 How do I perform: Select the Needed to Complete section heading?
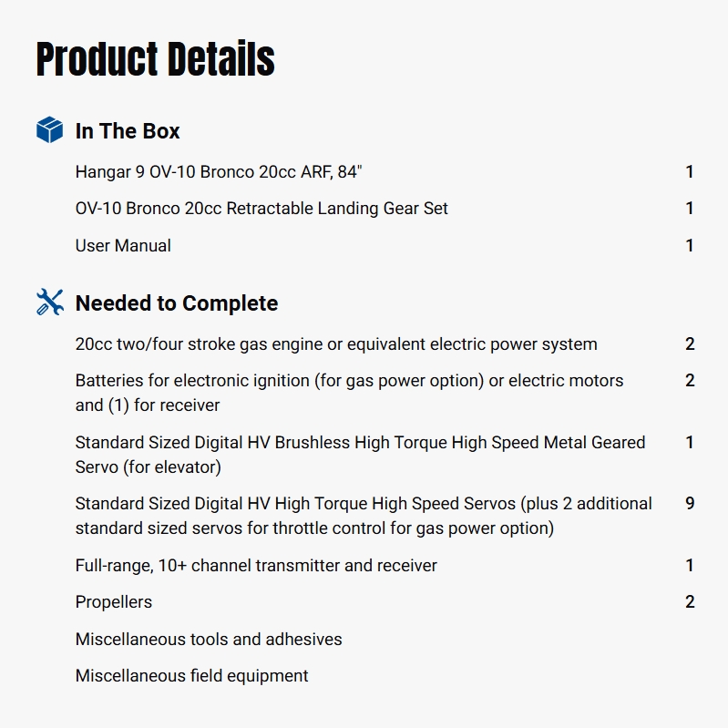(177, 303)
